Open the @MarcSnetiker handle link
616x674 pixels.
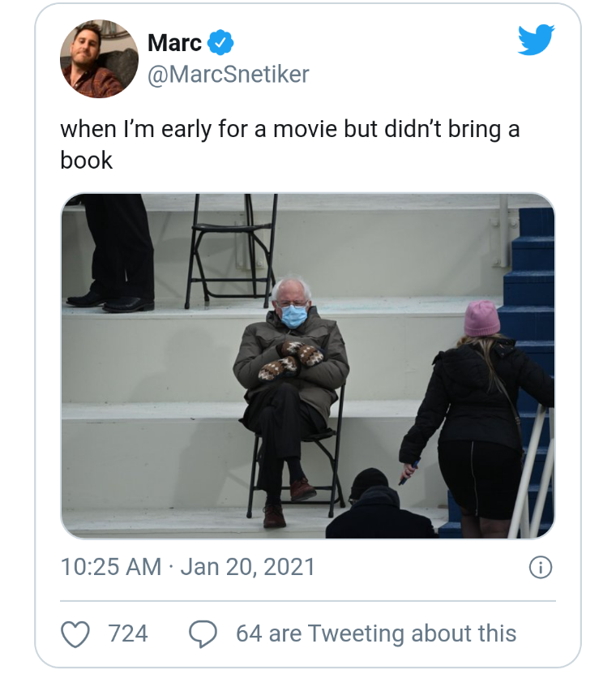[x=228, y=75]
